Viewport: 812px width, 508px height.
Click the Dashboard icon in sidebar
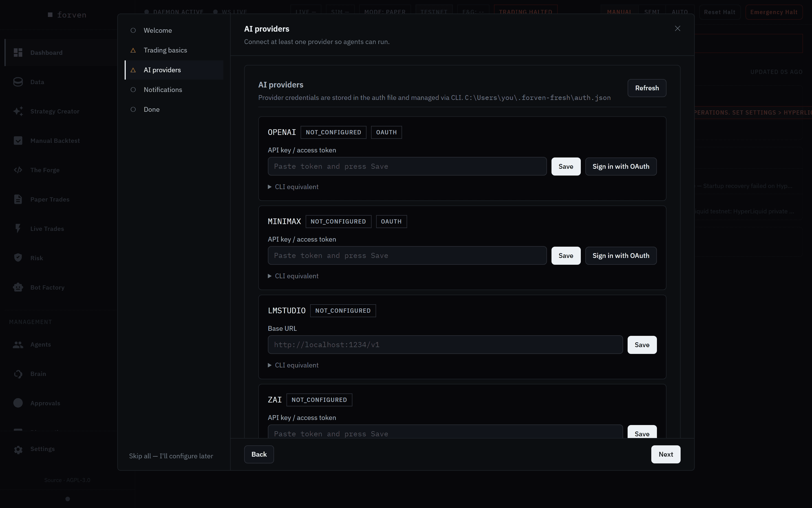18,52
